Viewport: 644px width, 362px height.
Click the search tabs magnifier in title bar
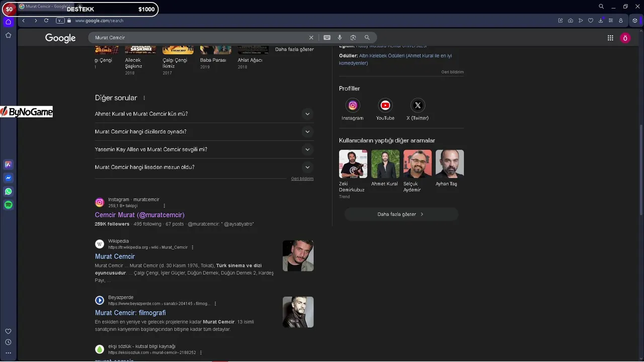pyautogui.click(x=601, y=7)
